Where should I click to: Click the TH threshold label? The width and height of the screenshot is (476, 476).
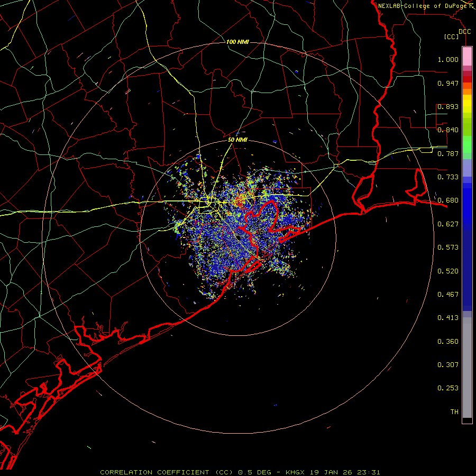[454, 412]
